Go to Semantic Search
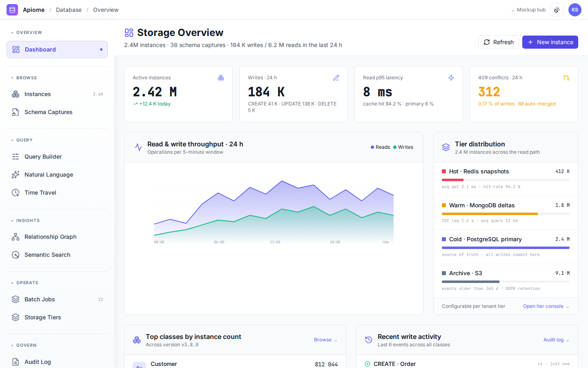Screen dimensions: 588x368 click(x=57, y=255)
